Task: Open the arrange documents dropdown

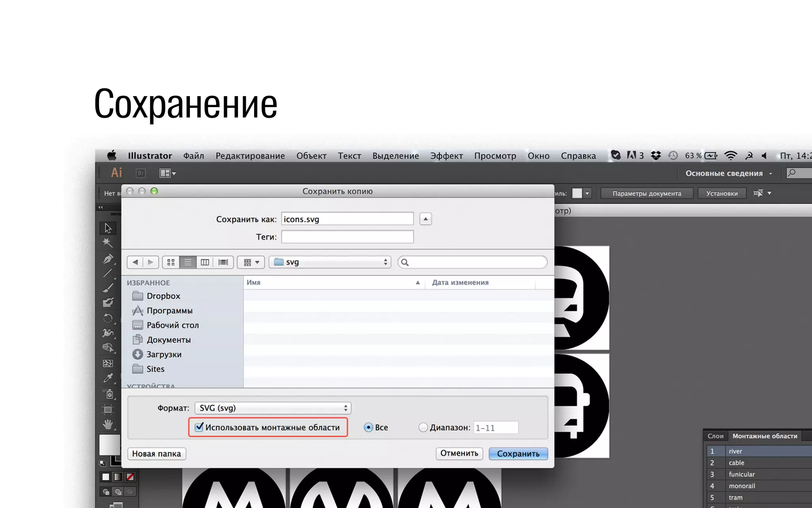Action: (x=168, y=173)
